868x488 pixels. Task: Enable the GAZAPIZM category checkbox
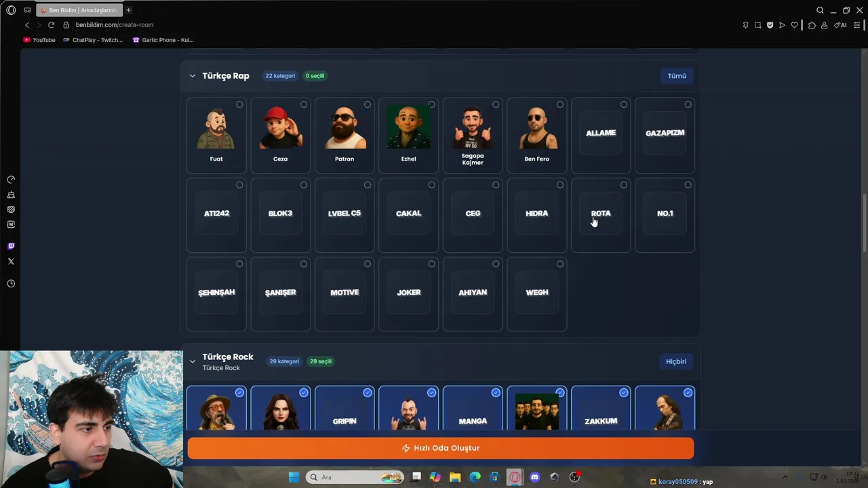(688, 104)
